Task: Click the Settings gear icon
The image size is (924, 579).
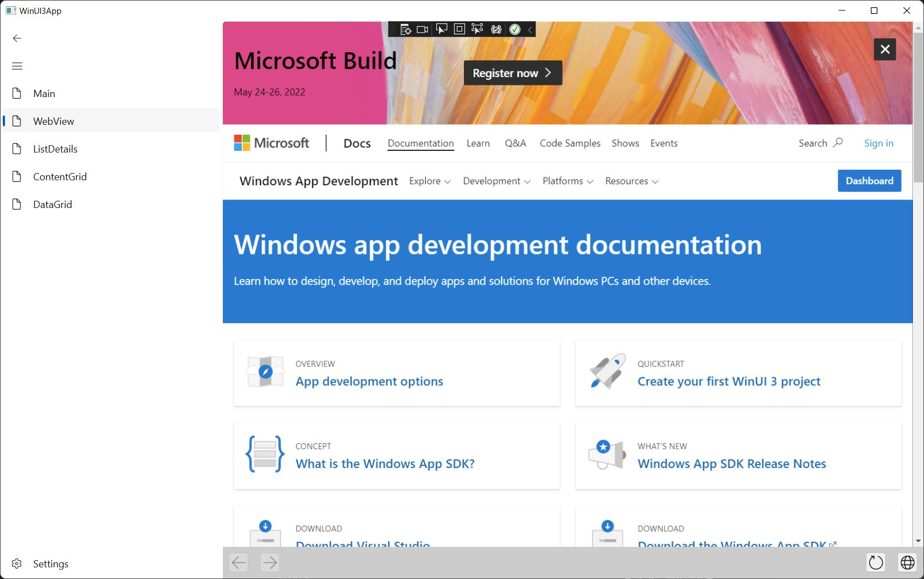Action: click(x=17, y=563)
